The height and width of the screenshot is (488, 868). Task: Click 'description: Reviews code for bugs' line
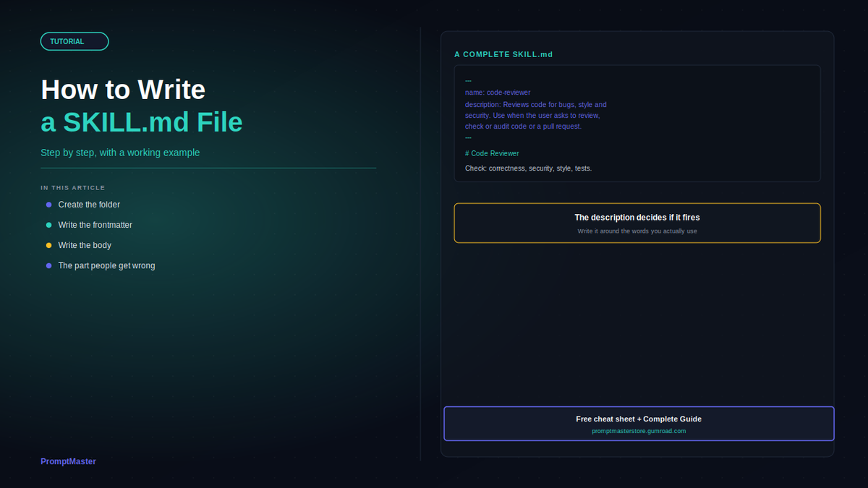[x=536, y=105]
